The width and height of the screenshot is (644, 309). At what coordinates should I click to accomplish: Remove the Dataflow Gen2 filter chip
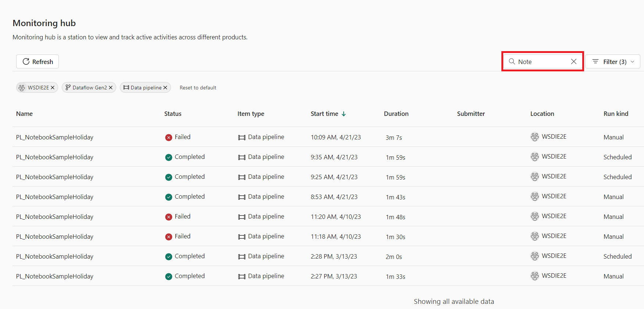click(111, 88)
